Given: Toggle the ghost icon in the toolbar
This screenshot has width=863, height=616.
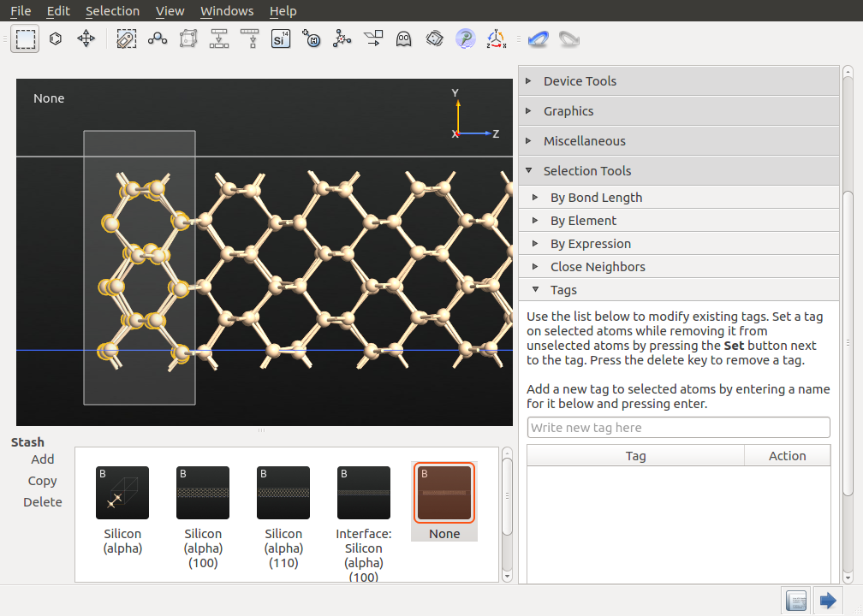Looking at the screenshot, I should point(404,39).
